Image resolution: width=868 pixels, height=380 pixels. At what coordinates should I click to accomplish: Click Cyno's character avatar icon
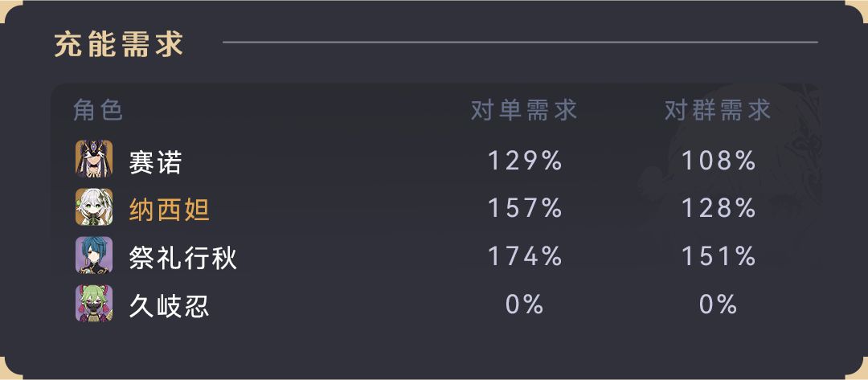(x=94, y=160)
